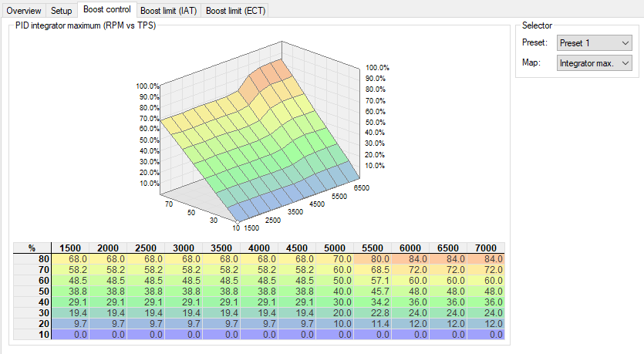Select cell 19.4 at 2000 RPM, 30 TPS
The image size is (644, 354).
108,312
